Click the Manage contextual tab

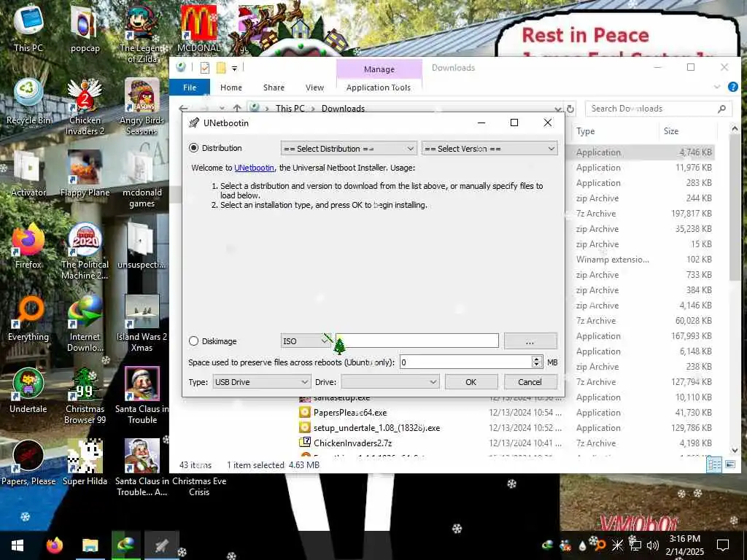coord(379,69)
